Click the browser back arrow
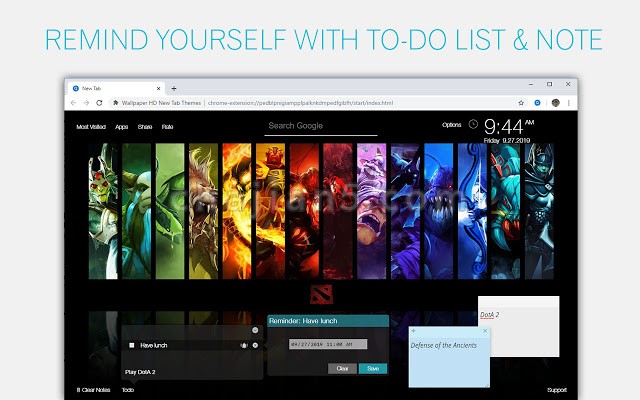Viewport: 640px width, 400px height. coord(73,103)
